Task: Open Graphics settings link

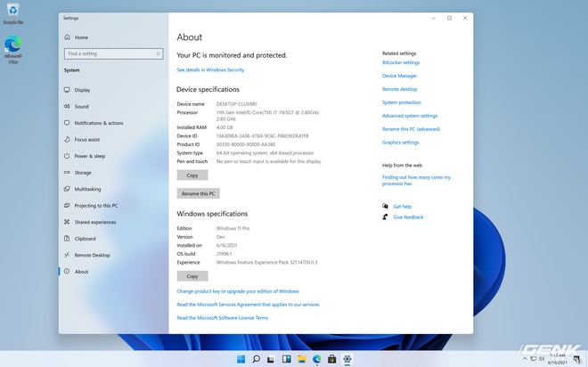Action: point(400,143)
